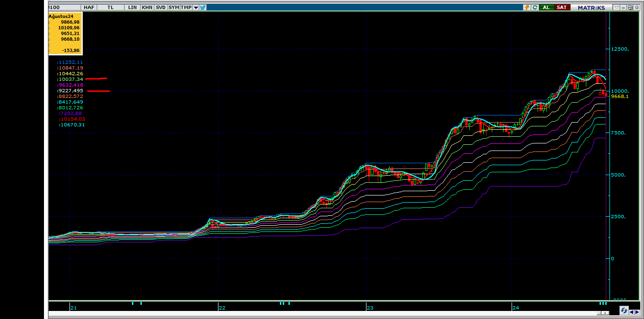Click the blue left arrow chart navigation

pos(631,312)
